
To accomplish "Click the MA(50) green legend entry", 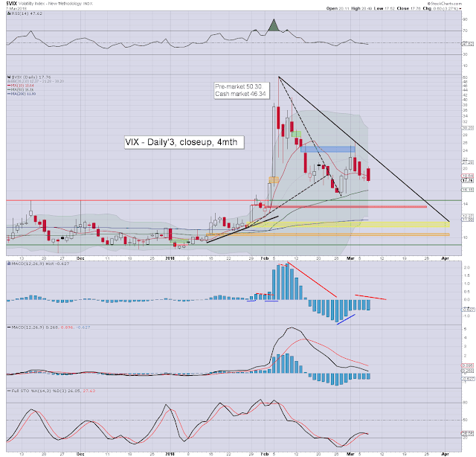I will 22,89.
